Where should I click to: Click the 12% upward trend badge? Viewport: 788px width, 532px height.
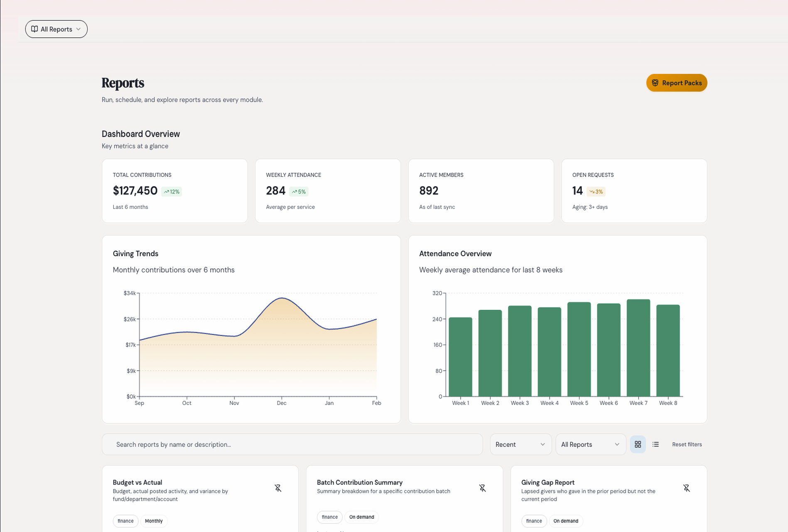pos(172,191)
